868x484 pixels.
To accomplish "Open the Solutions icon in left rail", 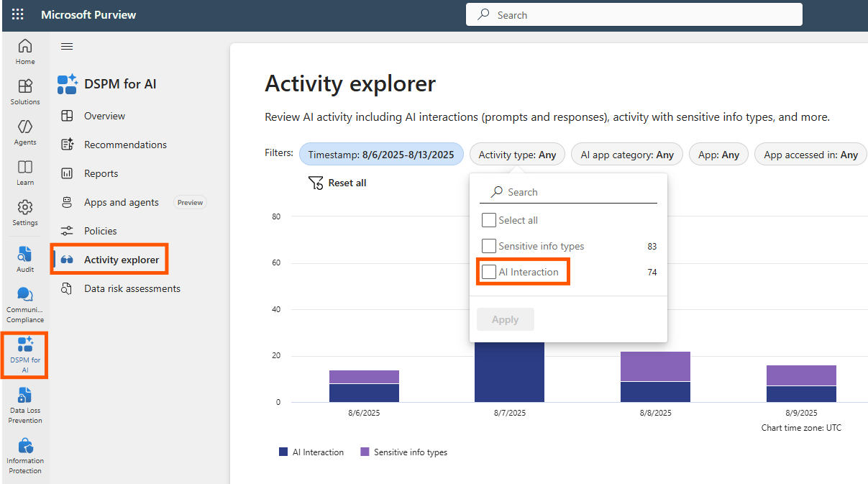I will point(25,86).
